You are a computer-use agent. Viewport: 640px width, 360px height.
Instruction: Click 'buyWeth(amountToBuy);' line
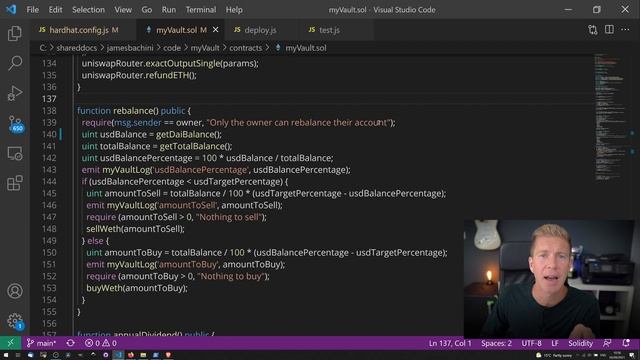click(137, 288)
